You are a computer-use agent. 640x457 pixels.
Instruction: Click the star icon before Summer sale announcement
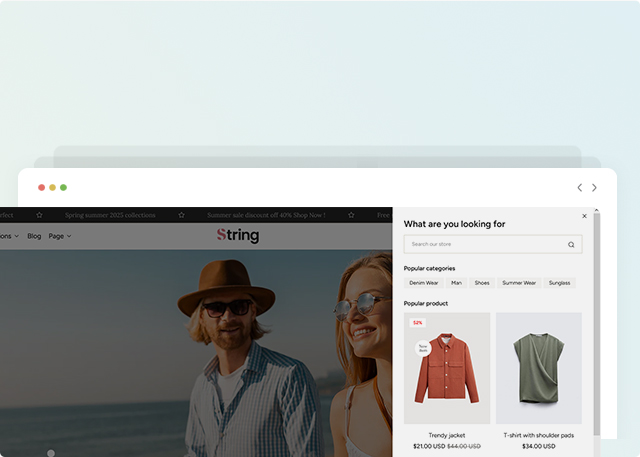tap(181, 215)
